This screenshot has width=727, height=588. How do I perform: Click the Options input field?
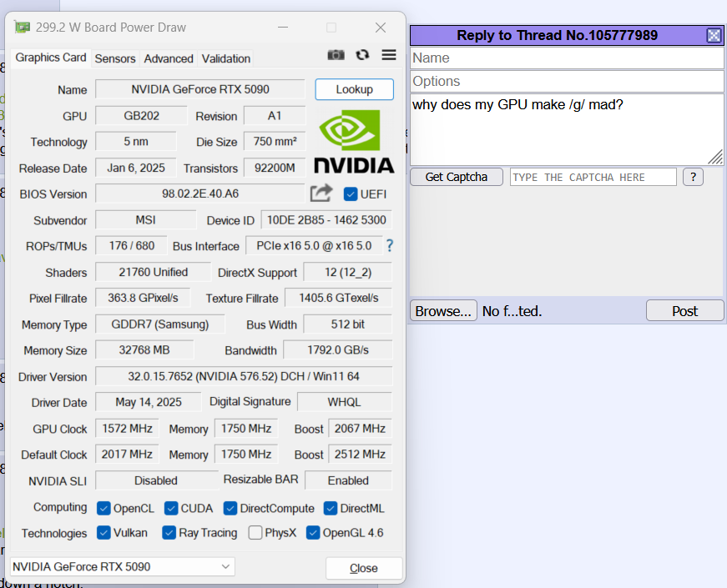click(x=567, y=81)
